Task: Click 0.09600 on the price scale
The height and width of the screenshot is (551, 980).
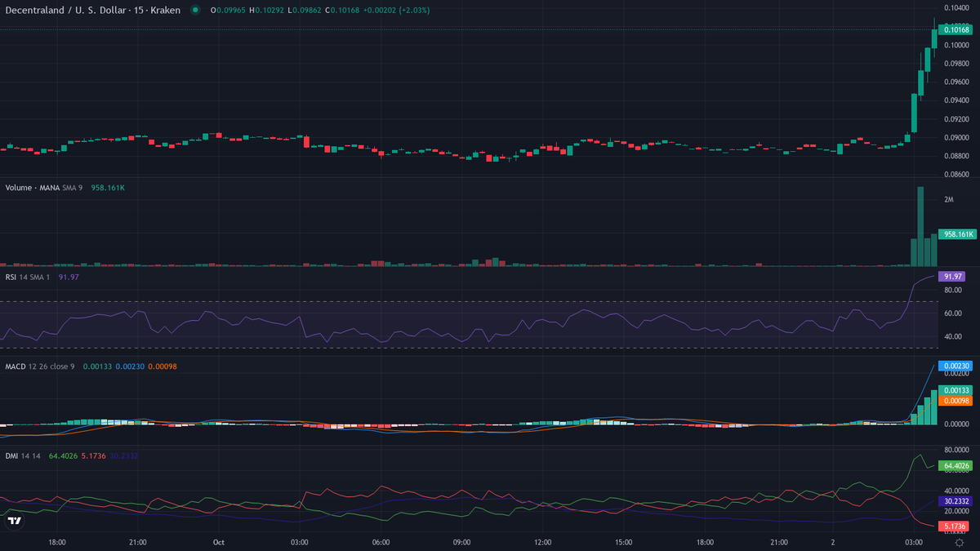Action: pos(956,82)
